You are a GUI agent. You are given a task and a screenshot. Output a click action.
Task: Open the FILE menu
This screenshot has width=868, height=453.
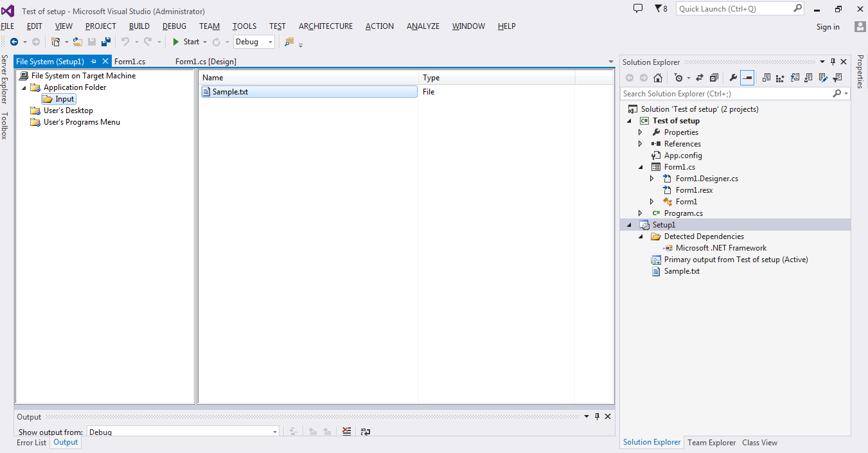point(8,26)
